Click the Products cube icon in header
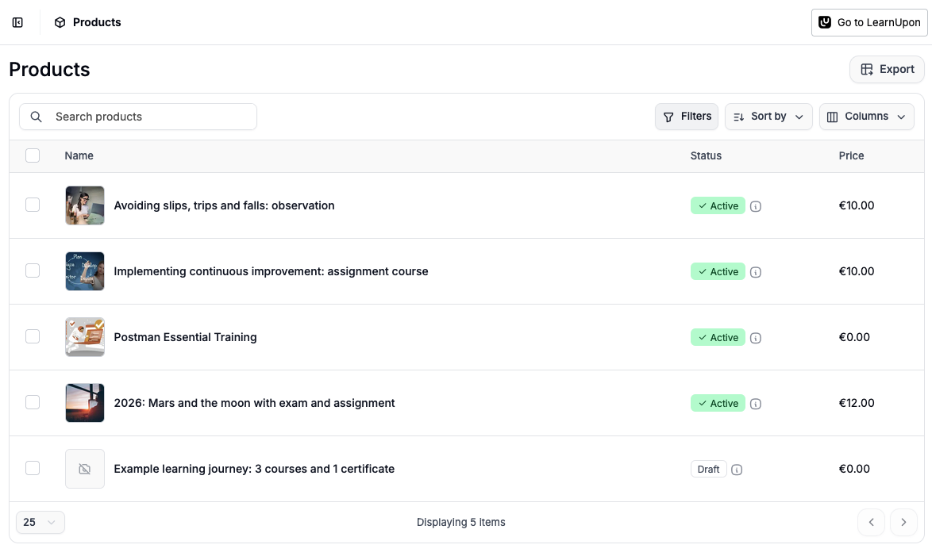The image size is (932, 560). [60, 22]
